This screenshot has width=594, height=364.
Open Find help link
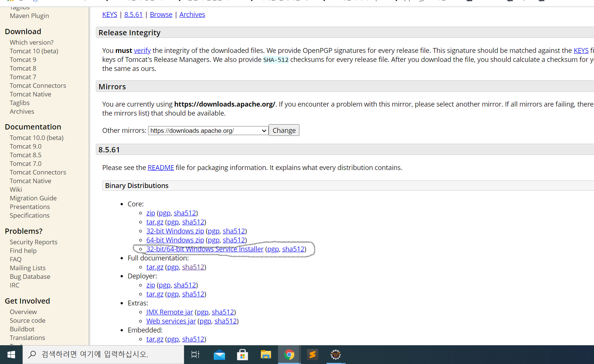(x=23, y=251)
